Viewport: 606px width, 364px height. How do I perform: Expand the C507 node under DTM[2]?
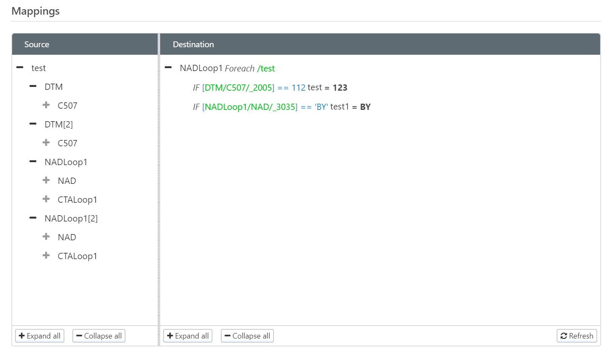click(46, 143)
